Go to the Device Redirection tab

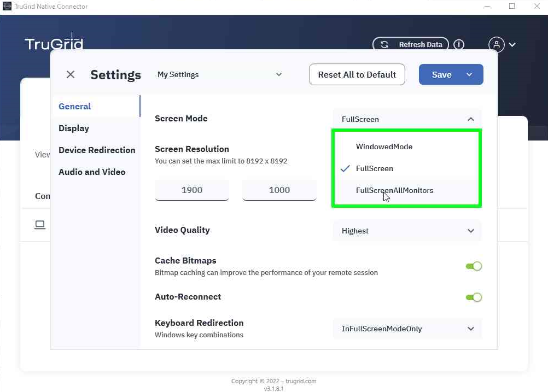pyautogui.click(x=97, y=150)
